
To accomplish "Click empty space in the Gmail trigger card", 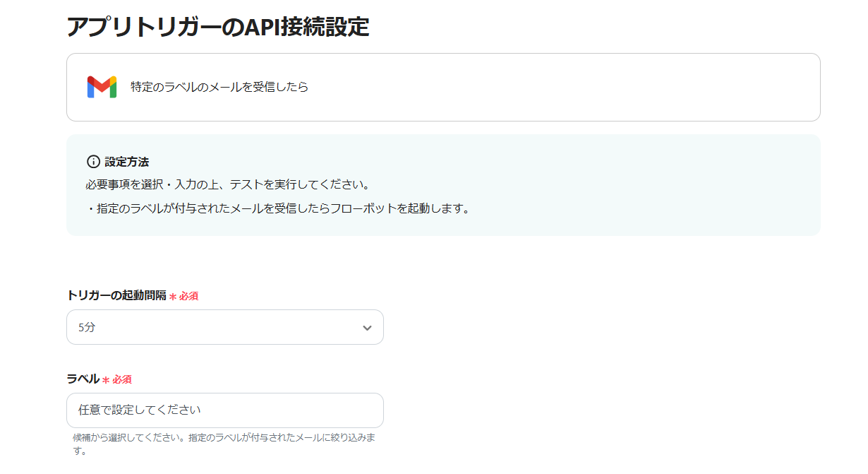I will (x=565, y=87).
